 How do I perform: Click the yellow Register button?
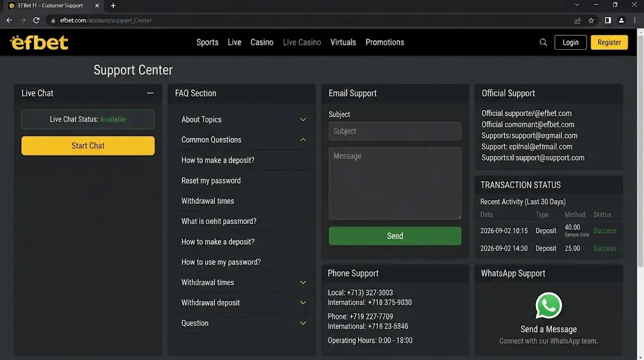coord(609,42)
